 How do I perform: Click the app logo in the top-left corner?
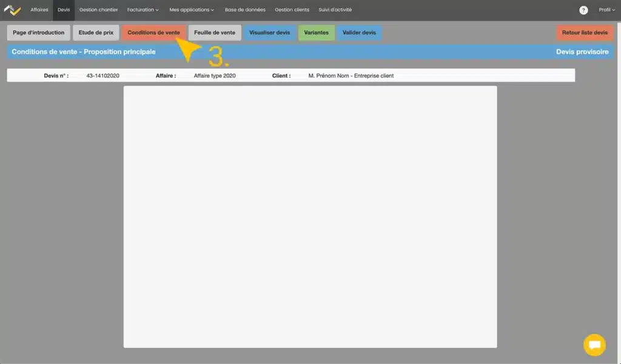click(x=12, y=10)
